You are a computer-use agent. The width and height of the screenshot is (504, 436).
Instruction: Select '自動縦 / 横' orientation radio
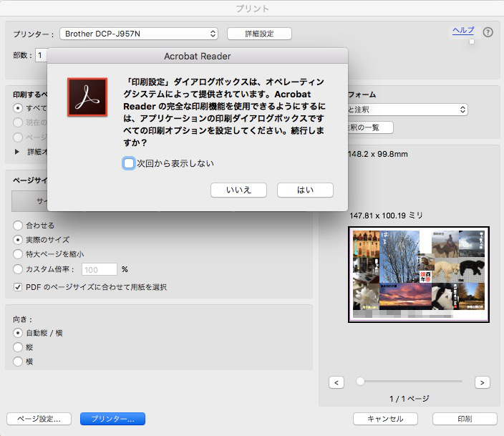click(18, 333)
